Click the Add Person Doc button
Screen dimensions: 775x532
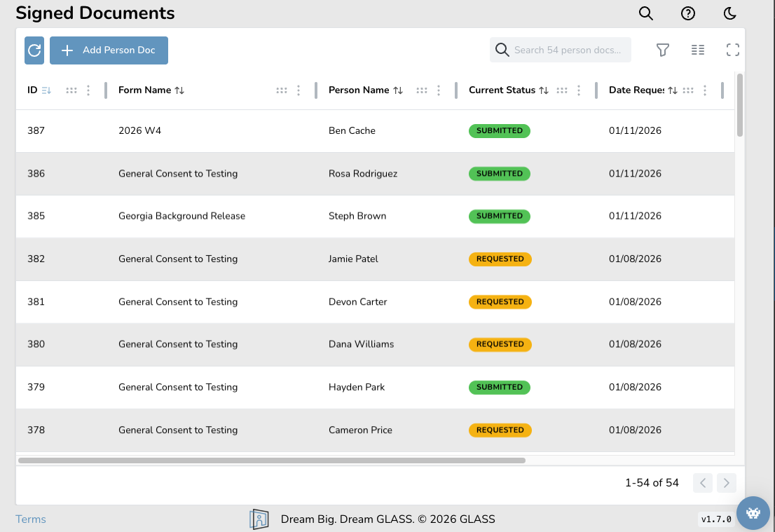pos(109,50)
